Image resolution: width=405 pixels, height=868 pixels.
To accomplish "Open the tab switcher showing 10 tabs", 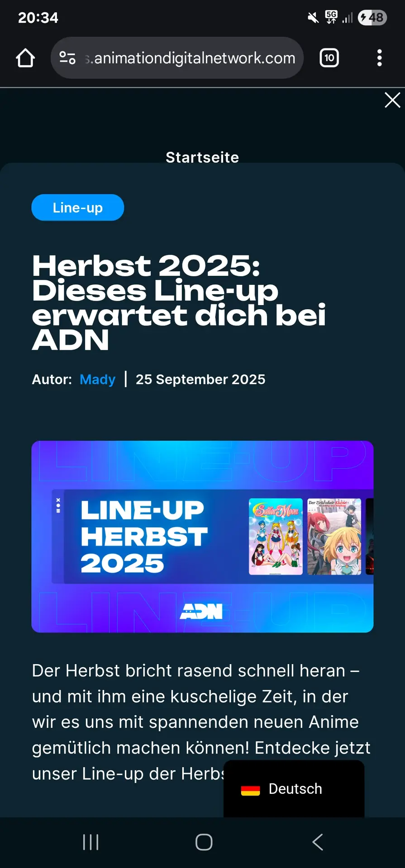I will coord(329,58).
